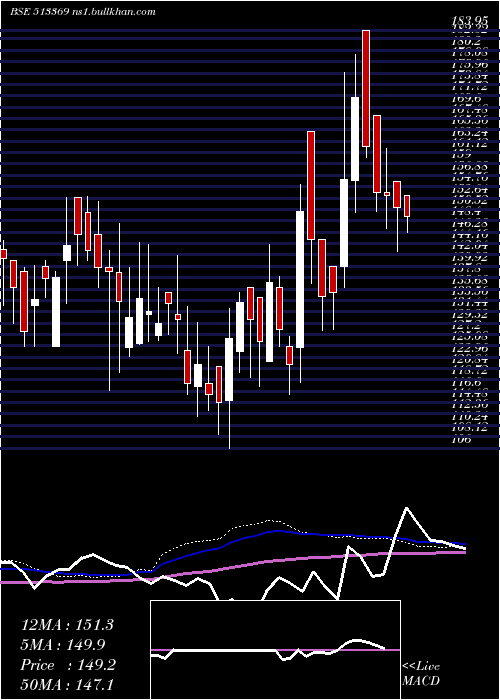The width and height of the screenshot is (500, 700).
Task: Click the 5MA : 149.9 value
Action: pyautogui.click(x=62, y=644)
